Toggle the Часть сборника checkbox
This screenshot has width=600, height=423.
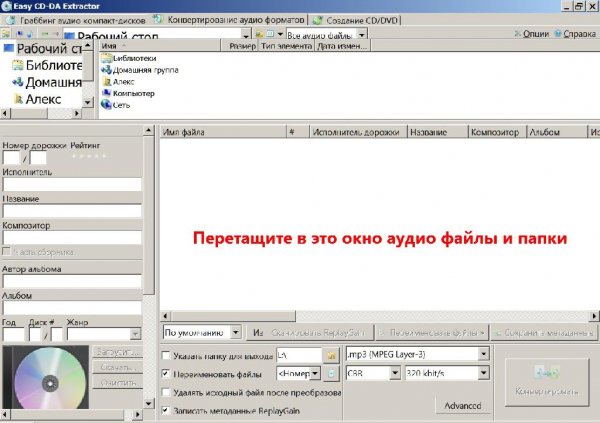7,251
